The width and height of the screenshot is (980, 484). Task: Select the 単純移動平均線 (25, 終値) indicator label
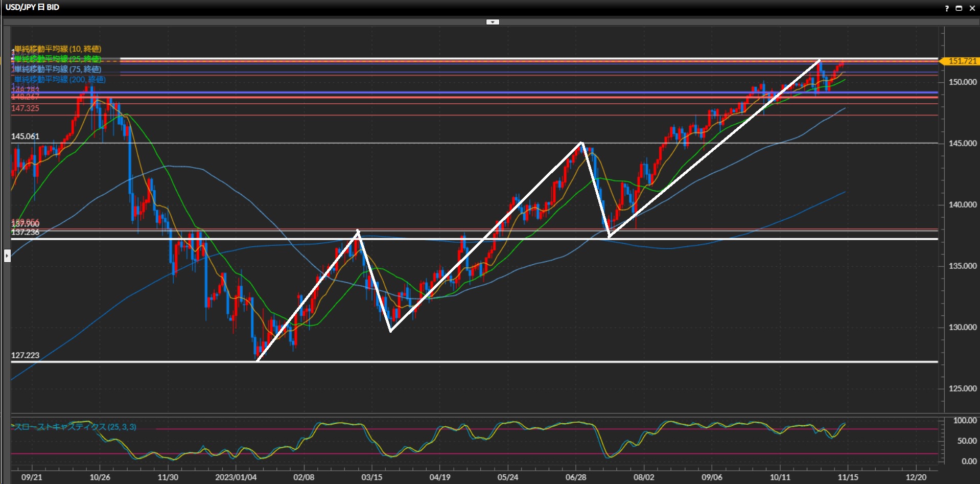58,59
